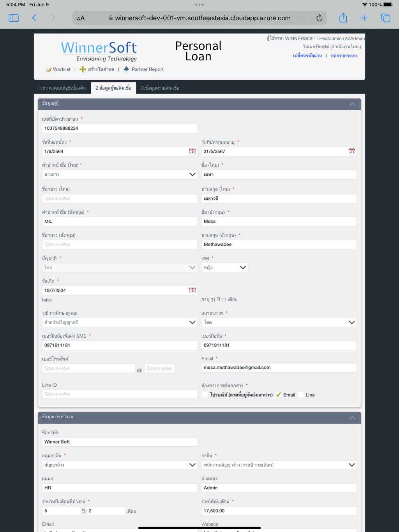Viewport: 399px width, 532px height.
Task: Click เปลี่ยนรหัสผ่าน link
Action: [x=307, y=56]
